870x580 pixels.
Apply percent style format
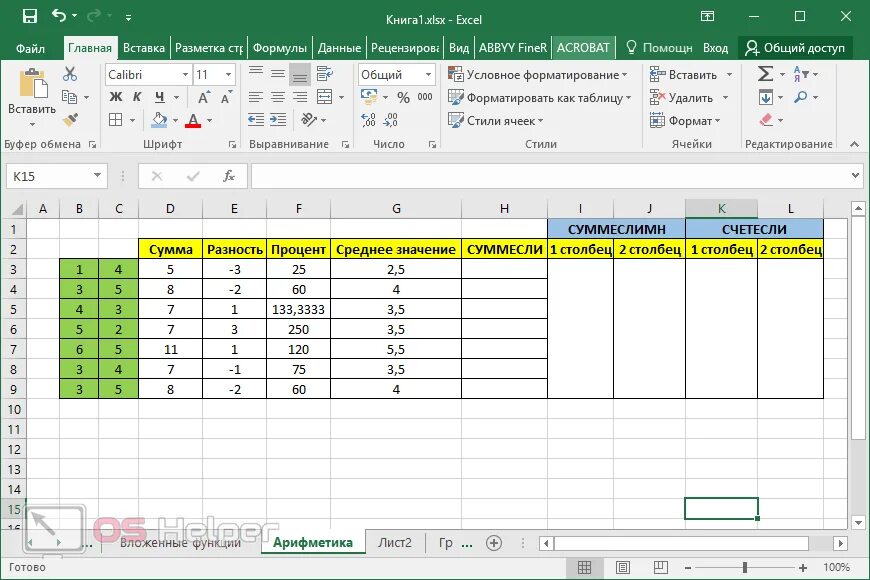(x=403, y=98)
